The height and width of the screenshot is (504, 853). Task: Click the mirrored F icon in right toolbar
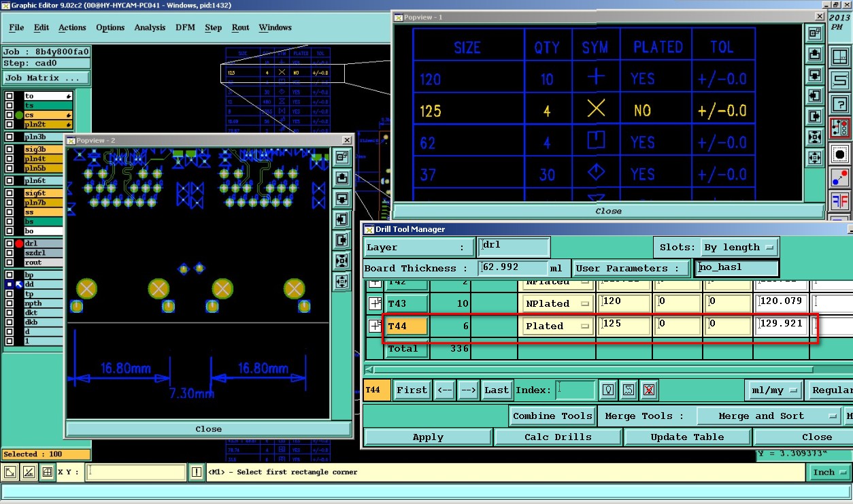[839, 202]
